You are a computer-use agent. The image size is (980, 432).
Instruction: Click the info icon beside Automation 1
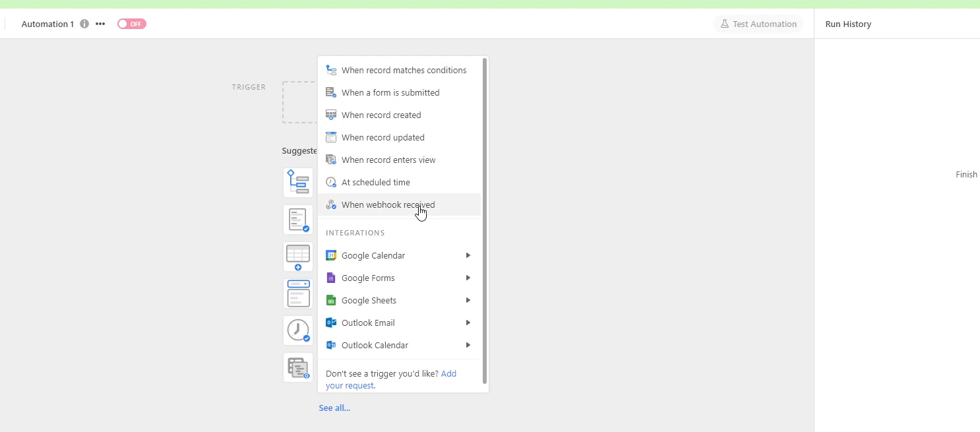point(84,24)
